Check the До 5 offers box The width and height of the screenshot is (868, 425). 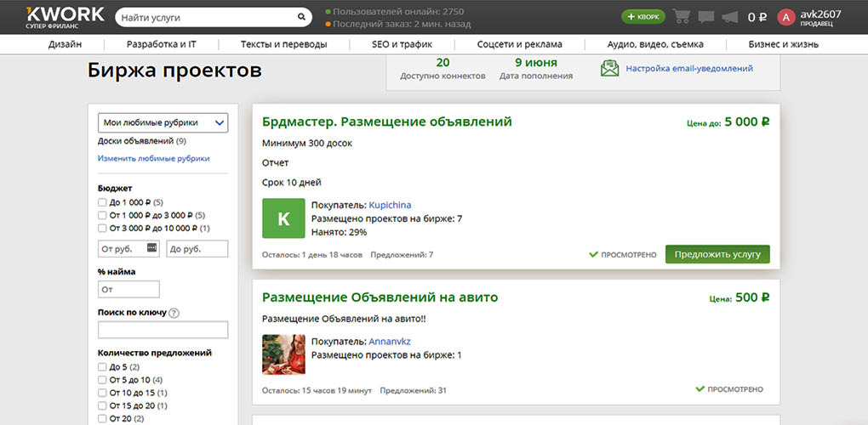102,367
